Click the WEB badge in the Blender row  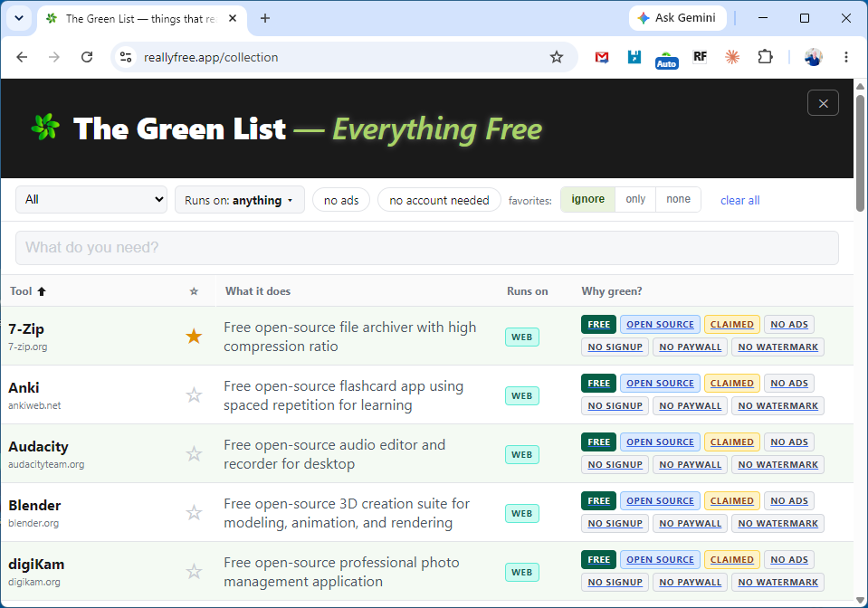522,513
